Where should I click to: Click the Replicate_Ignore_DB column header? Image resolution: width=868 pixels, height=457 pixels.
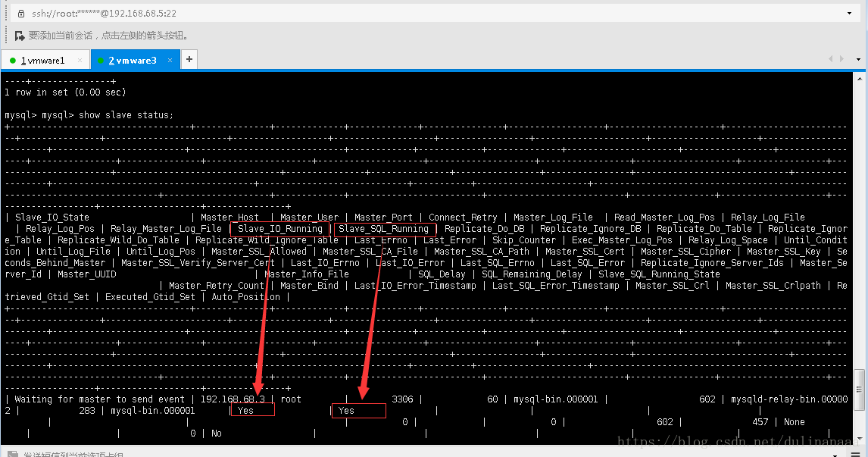point(591,229)
